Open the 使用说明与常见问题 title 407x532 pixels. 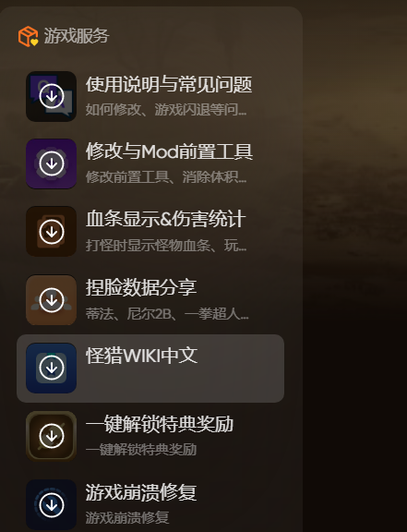(169, 84)
